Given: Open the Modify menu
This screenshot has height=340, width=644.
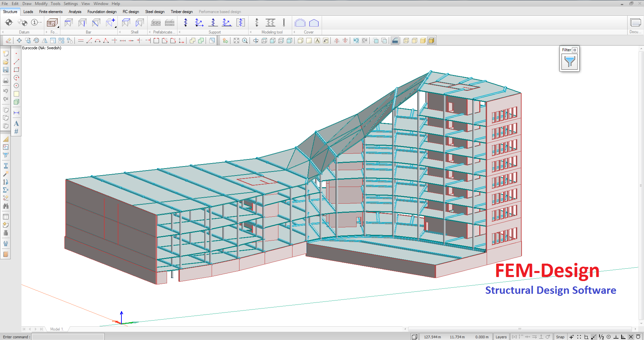Looking at the screenshot, I should [x=41, y=4].
